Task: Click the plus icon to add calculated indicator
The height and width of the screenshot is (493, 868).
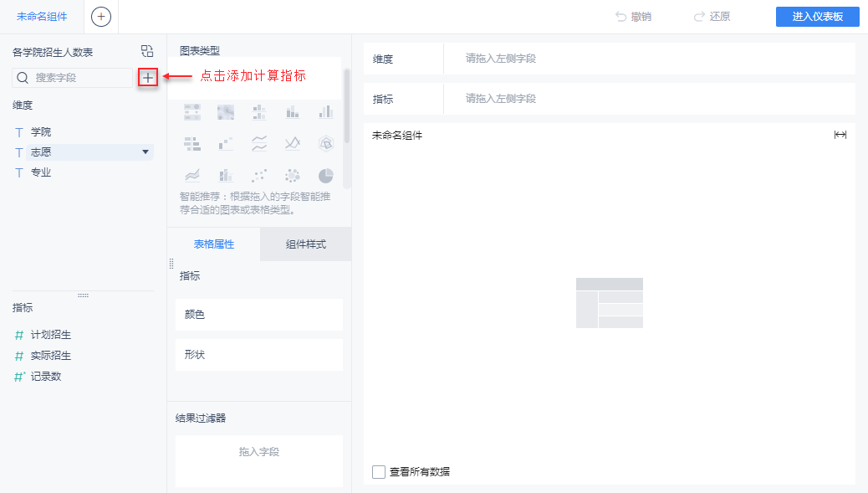Action: 148,78
